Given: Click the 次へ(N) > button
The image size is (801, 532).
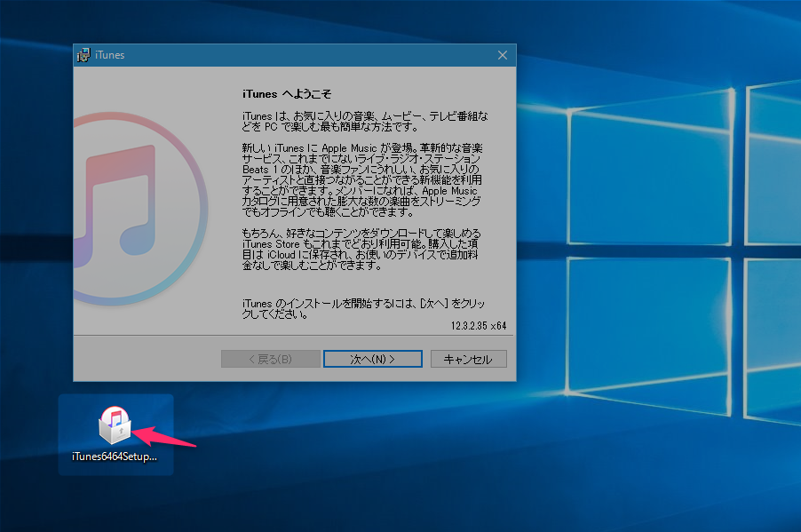Looking at the screenshot, I should point(373,360).
